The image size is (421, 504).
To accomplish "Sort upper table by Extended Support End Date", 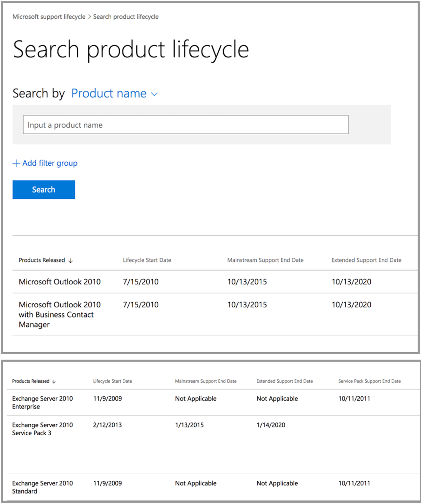I will coord(366,260).
